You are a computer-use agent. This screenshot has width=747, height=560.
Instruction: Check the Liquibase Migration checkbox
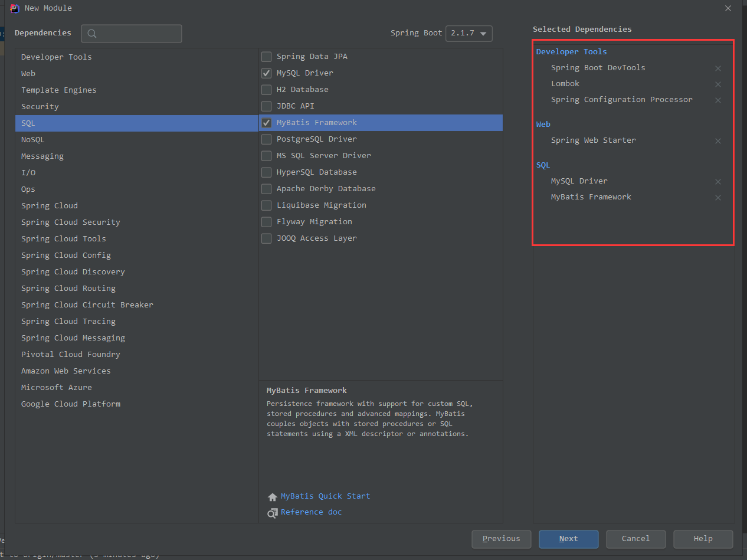[x=267, y=205]
